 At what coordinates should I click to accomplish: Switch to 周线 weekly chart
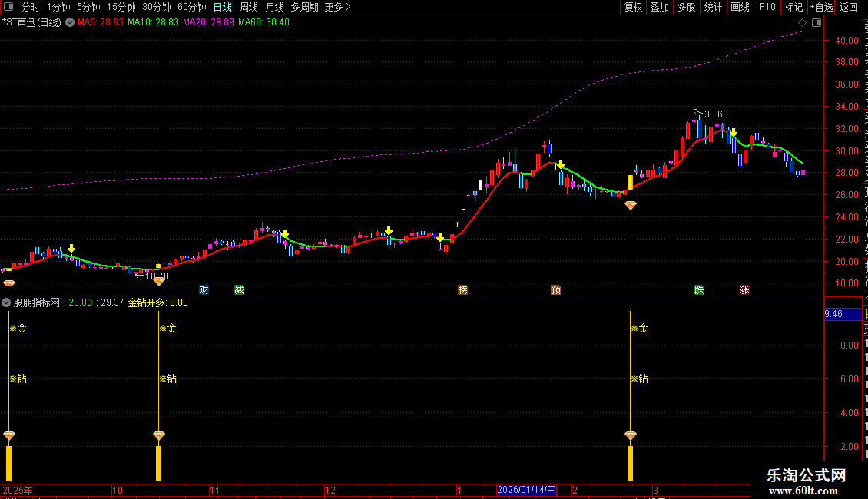[x=249, y=7]
